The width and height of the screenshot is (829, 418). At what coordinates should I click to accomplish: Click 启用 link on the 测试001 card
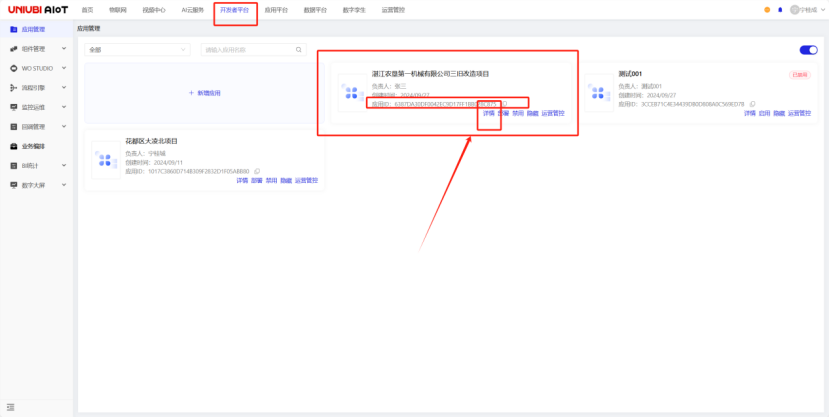tap(765, 113)
